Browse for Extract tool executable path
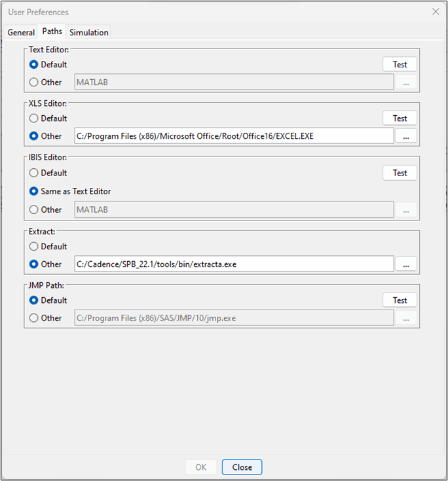448x481 pixels. [406, 264]
